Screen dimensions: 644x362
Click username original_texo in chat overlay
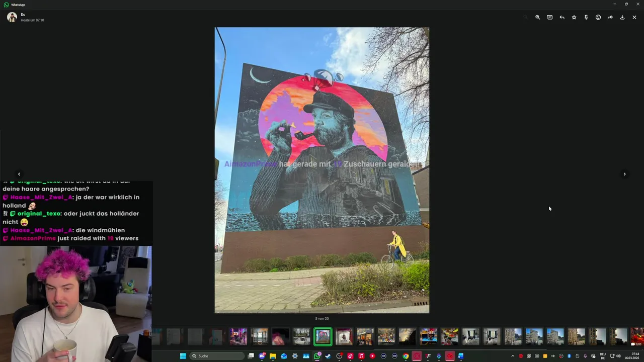pos(39,214)
